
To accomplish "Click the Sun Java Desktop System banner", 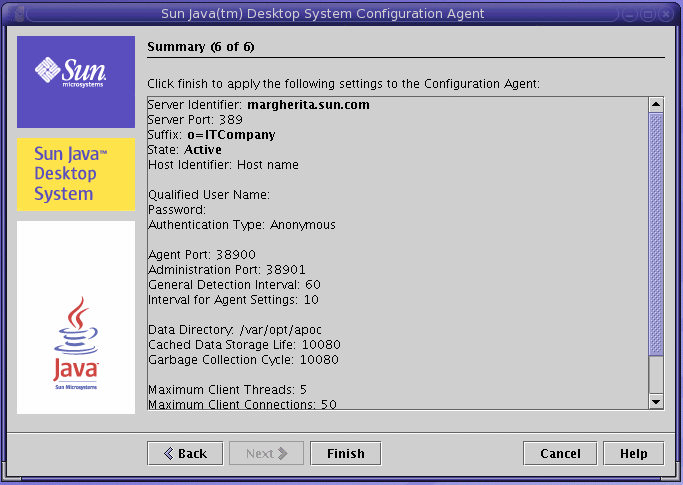I will (x=76, y=174).
